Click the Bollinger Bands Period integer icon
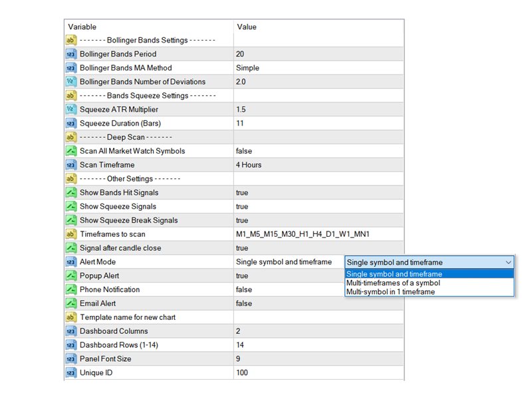532x399 pixels. 70,54
